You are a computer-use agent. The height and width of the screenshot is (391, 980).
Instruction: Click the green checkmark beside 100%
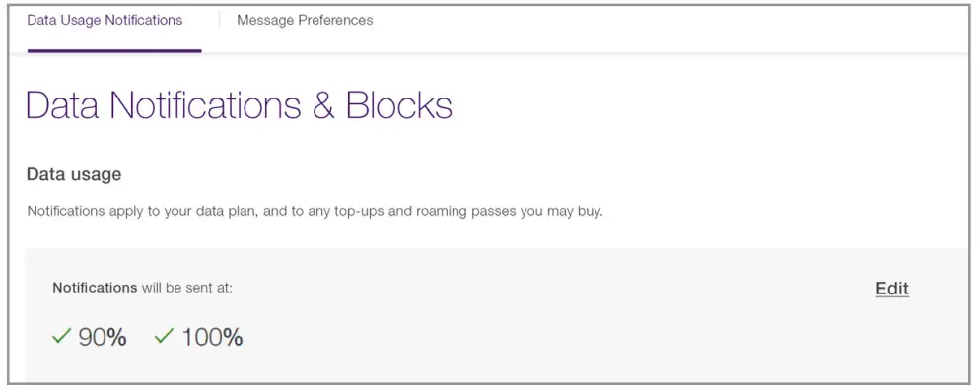[164, 337]
